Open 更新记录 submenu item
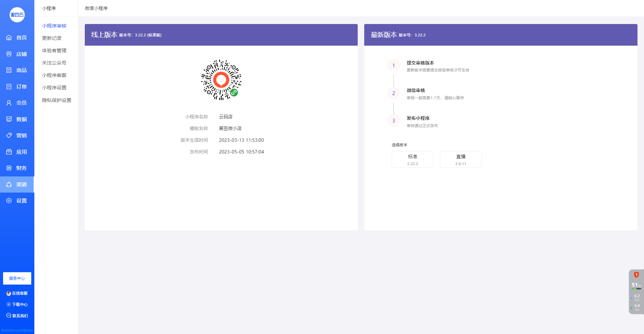The height and width of the screenshot is (334, 644). (x=52, y=38)
